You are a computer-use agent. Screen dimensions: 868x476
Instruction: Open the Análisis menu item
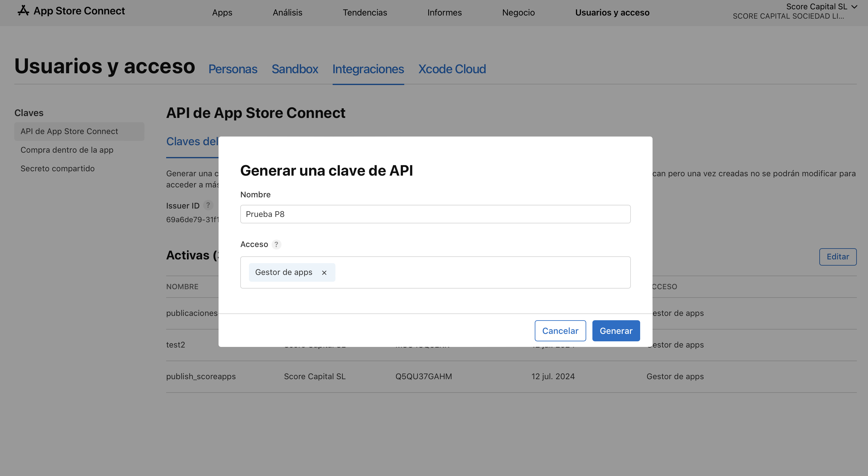point(287,12)
